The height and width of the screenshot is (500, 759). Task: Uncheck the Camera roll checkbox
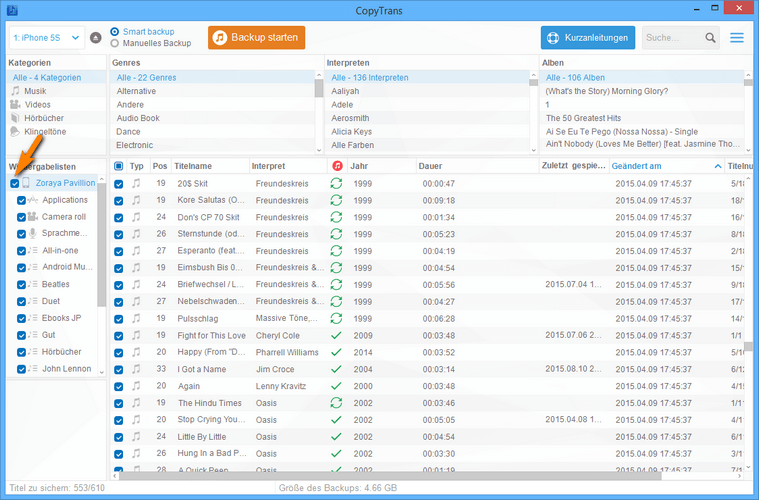coord(21,217)
